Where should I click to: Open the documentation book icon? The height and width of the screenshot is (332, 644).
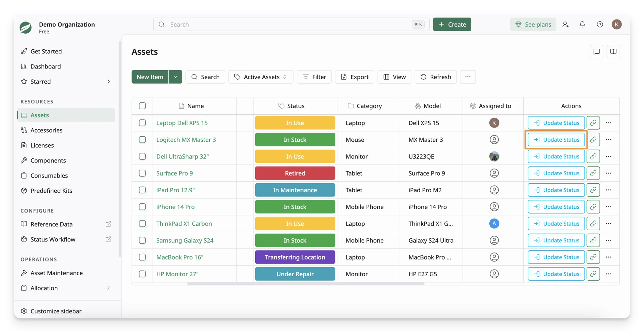coord(613,51)
